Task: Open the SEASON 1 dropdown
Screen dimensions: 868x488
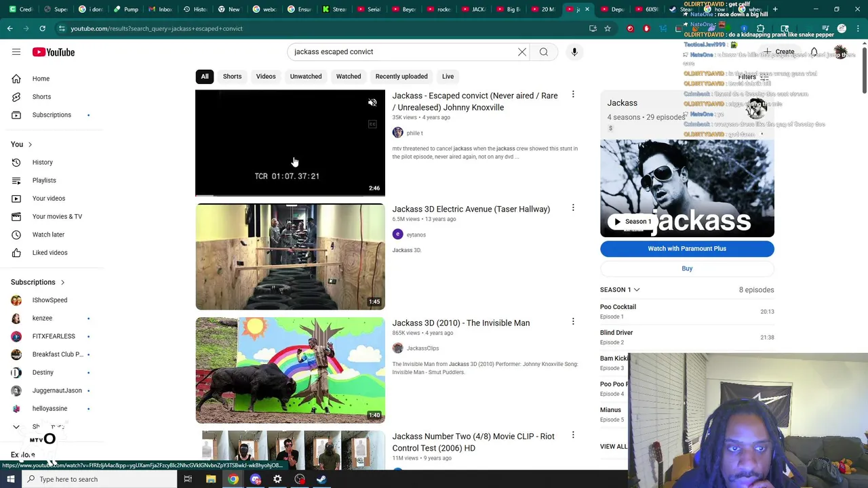Action: [x=620, y=289]
